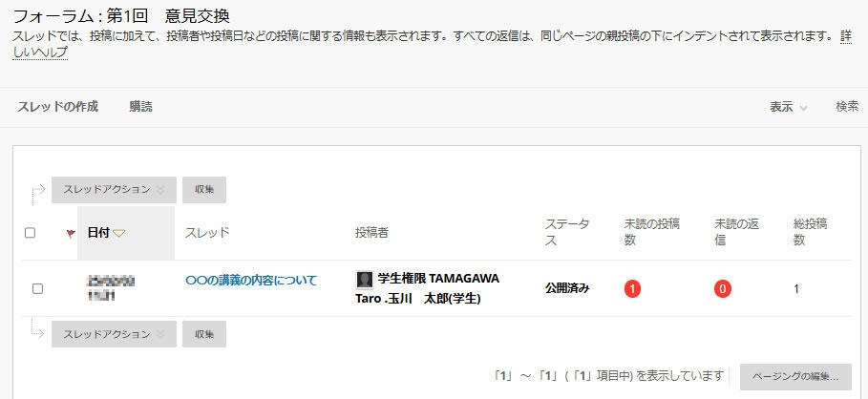Open the bottom スレッドアクション dropdown
This screenshot has width=868, height=399.
pos(114,334)
